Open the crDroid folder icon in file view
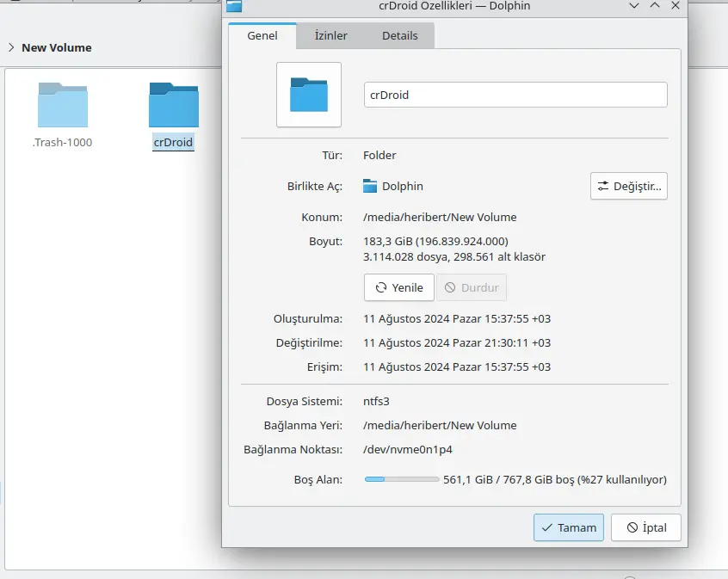 [x=174, y=104]
